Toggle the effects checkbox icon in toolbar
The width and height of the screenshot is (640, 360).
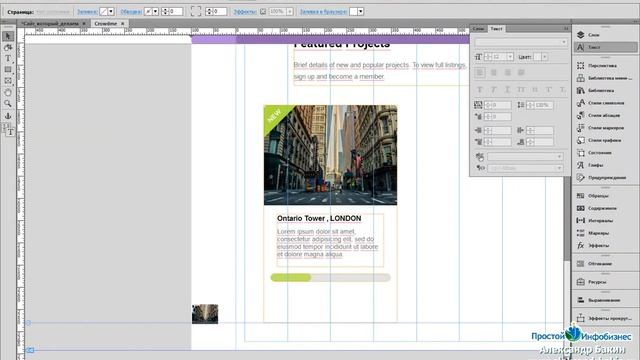pyautogui.click(x=263, y=12)
